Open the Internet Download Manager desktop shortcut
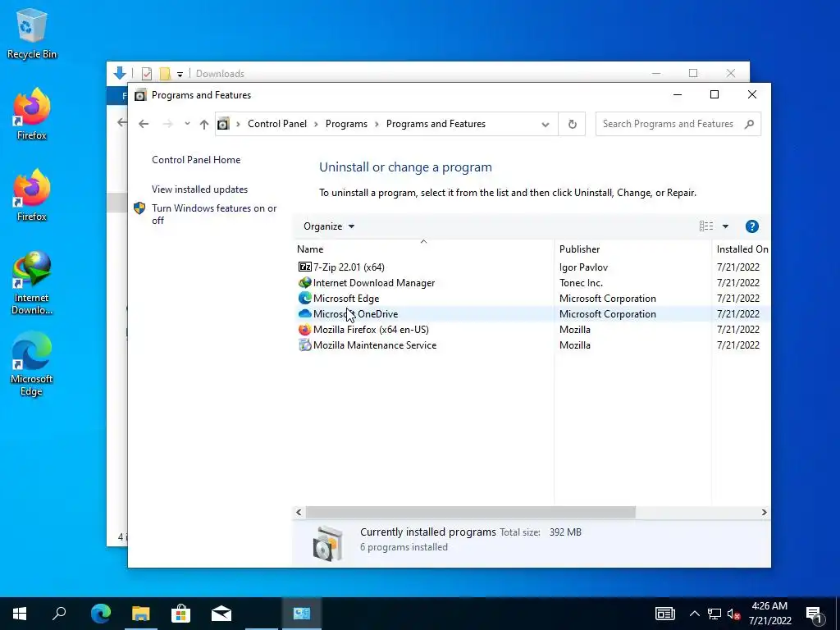This screenshot has width=840, height=630. (31, 283)
